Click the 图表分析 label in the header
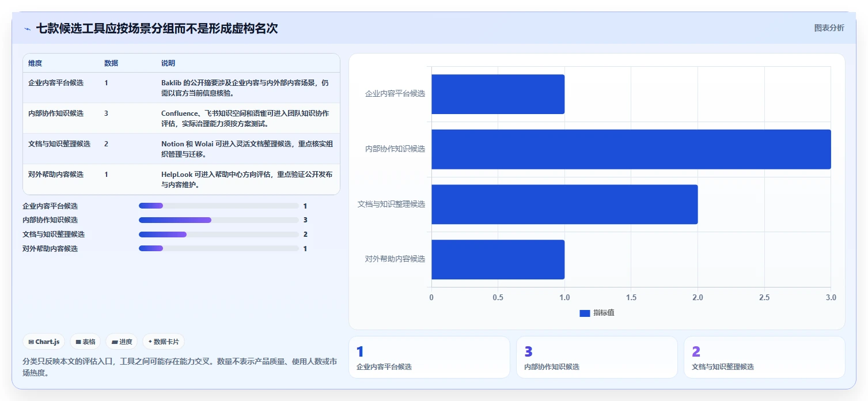 (x=829, y=28)
